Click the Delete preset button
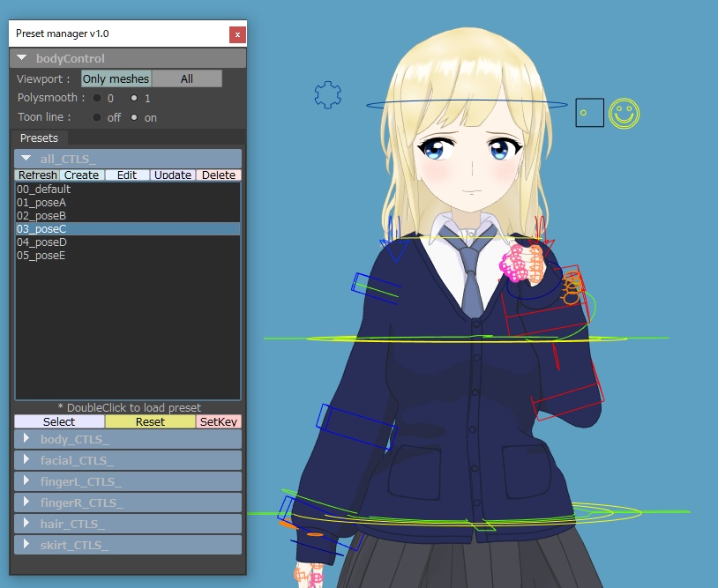The width and height of the screenshot is (718, 588). (219, 175)
